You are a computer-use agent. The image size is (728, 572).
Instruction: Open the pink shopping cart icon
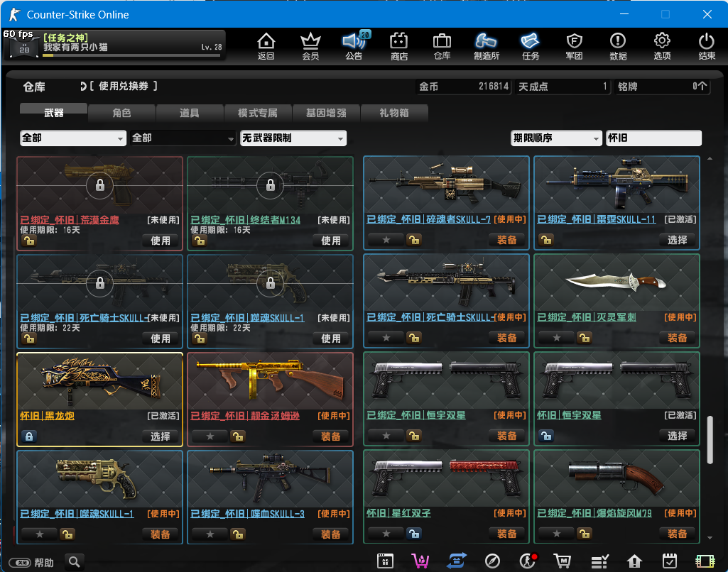(x=420, y=561)
